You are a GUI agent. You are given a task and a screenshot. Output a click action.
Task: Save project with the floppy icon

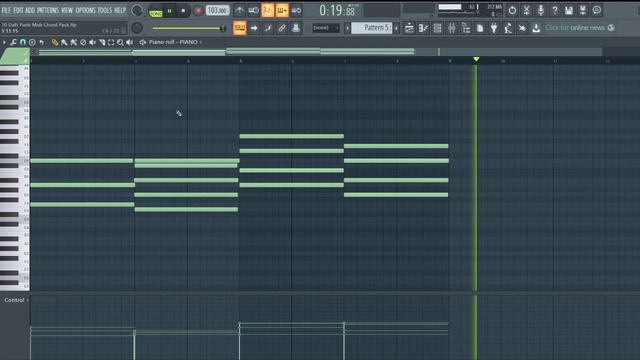coord(569,10)
